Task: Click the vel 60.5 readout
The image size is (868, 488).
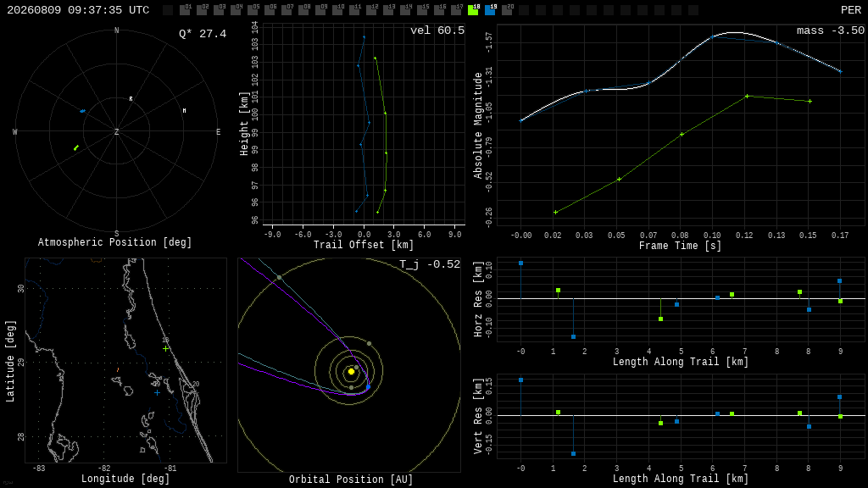Action: (437, 30)
